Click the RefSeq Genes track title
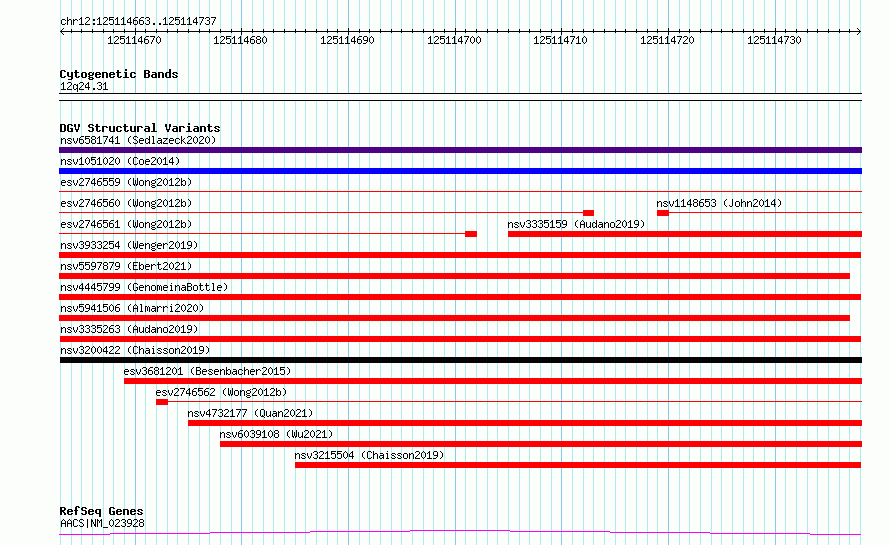Viewport: 890px width, 545px height. [x=102, y=511]
